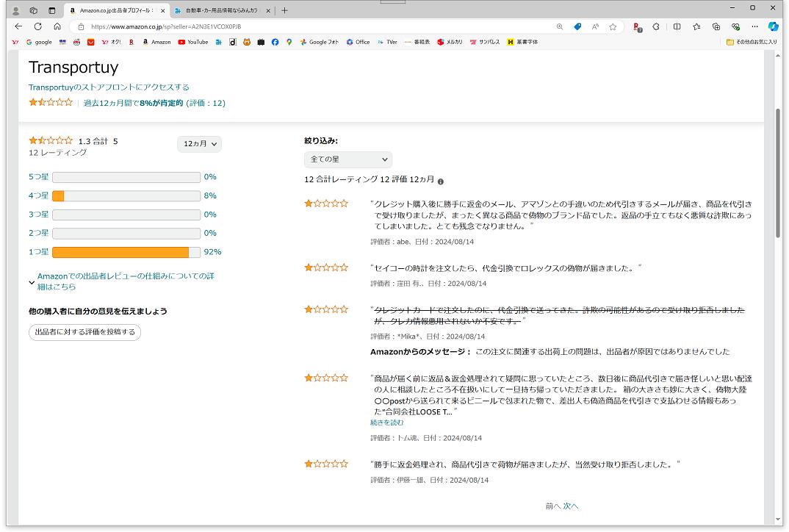The image size is (789, 532).
Task: Open the 全ての星 filter dropdown
Action: click(x=348, y=159)
